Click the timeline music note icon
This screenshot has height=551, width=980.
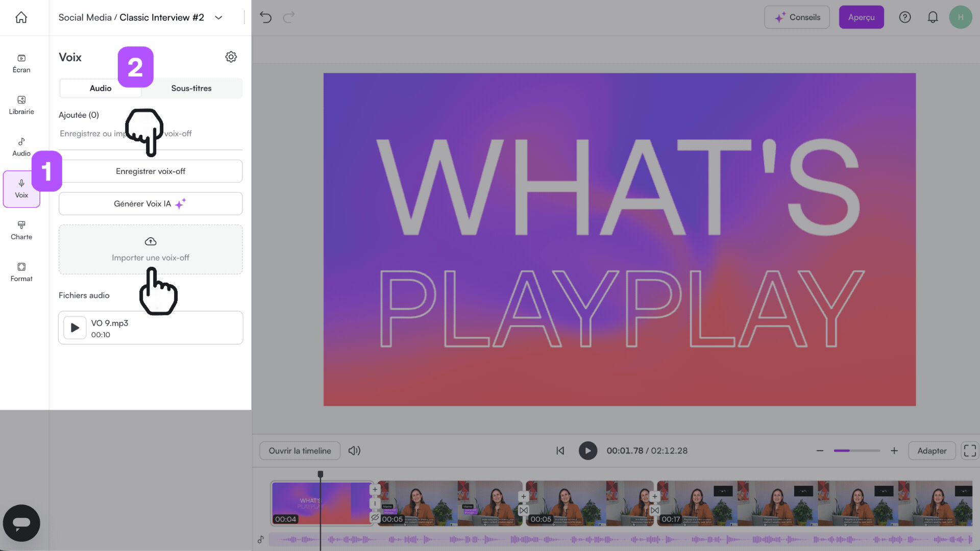click(x=260, y=539)
